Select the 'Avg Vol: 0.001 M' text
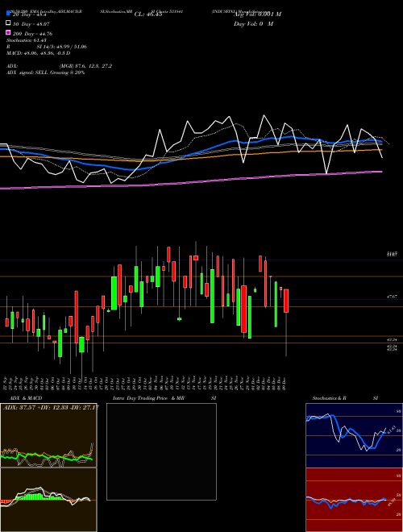Image resolution: width=403 pixels, height=532 pixels. (257, 15)
